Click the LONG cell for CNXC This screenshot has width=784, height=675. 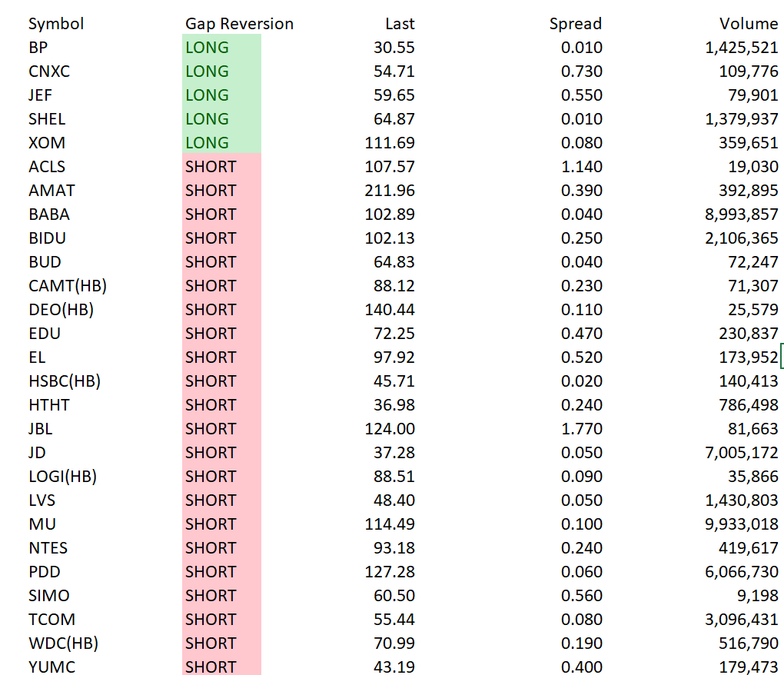pos(221,71)
